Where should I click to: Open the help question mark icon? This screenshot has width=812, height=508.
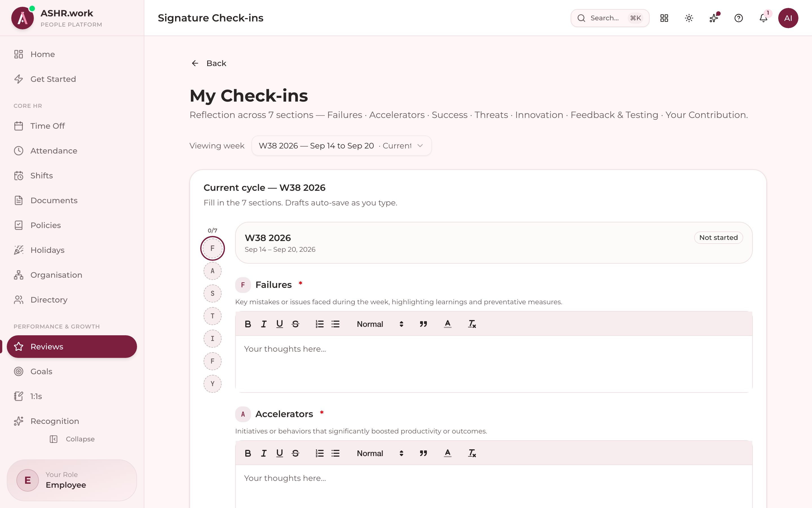point(738,18)
